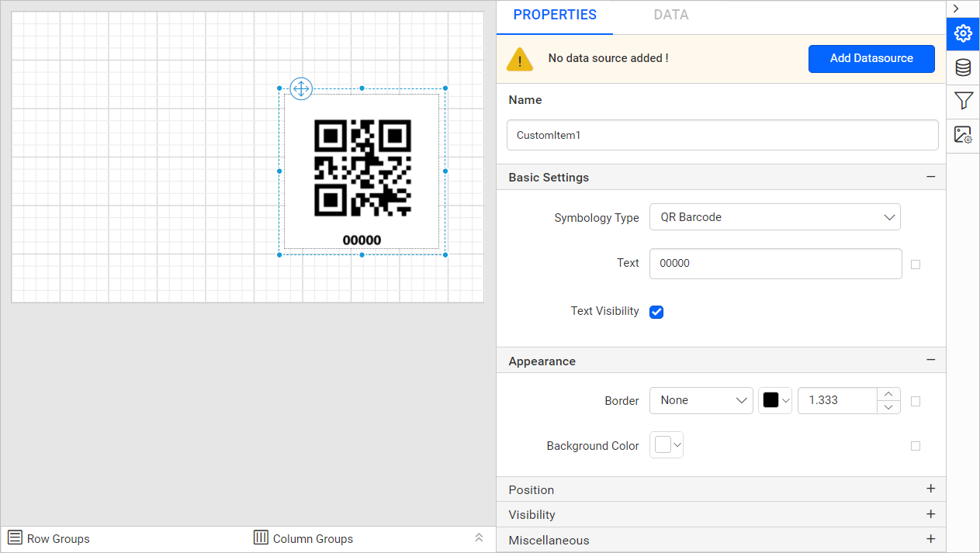
Task: Click the Text Visibility label
Action: pos(605,311)
